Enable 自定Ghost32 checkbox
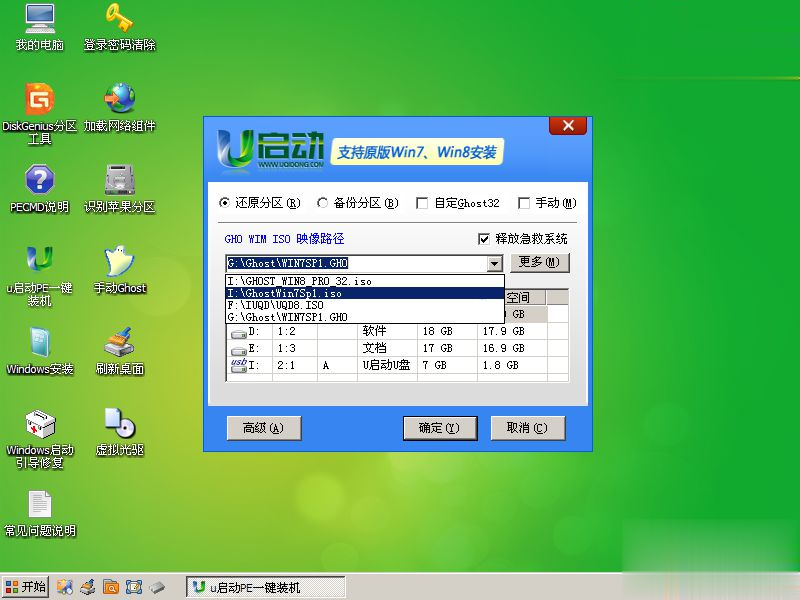 (x=422, y=204)
